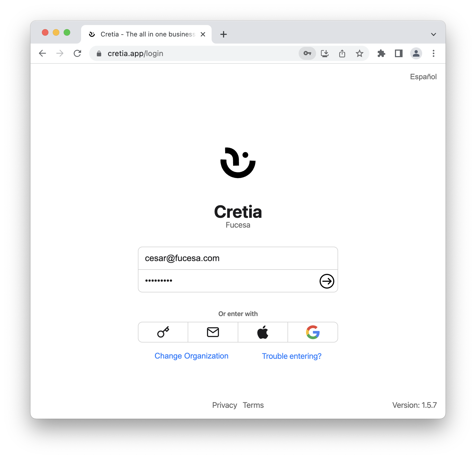Open the browser profile avatar menu

[x=416, y=53]
